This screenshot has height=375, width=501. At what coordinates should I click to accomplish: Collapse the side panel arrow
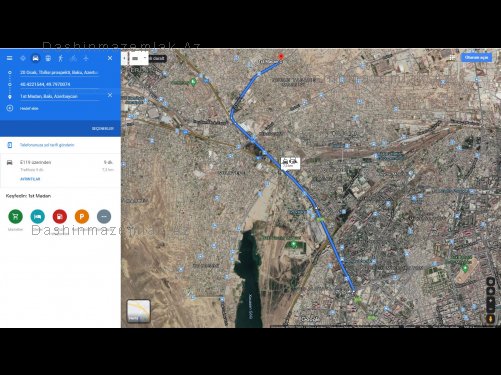[124, 58]
